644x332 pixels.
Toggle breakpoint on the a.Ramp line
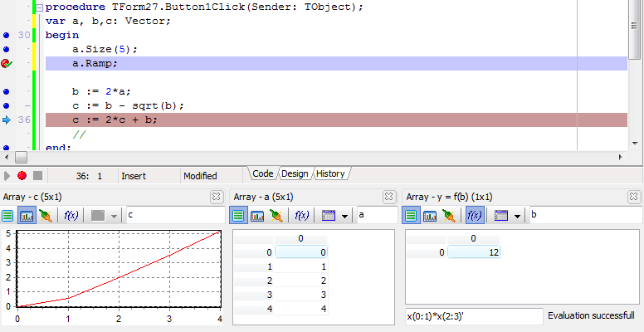(x=6, y=63)
